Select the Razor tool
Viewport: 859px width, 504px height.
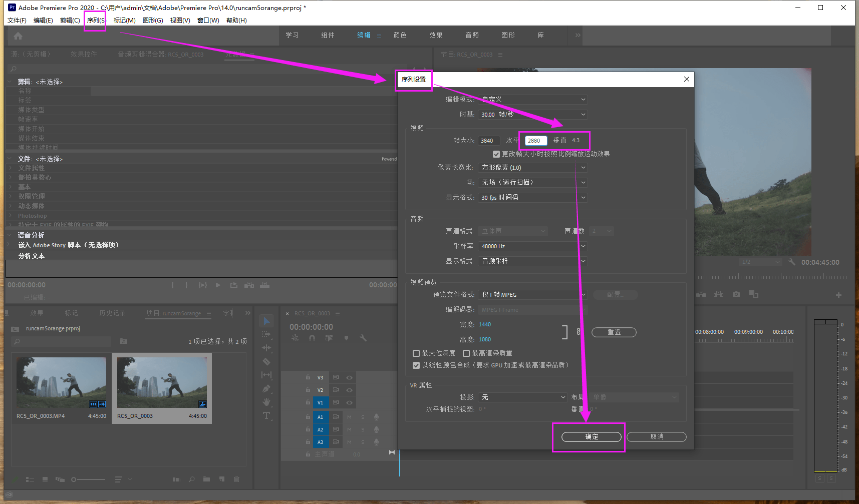click(266, 361)
